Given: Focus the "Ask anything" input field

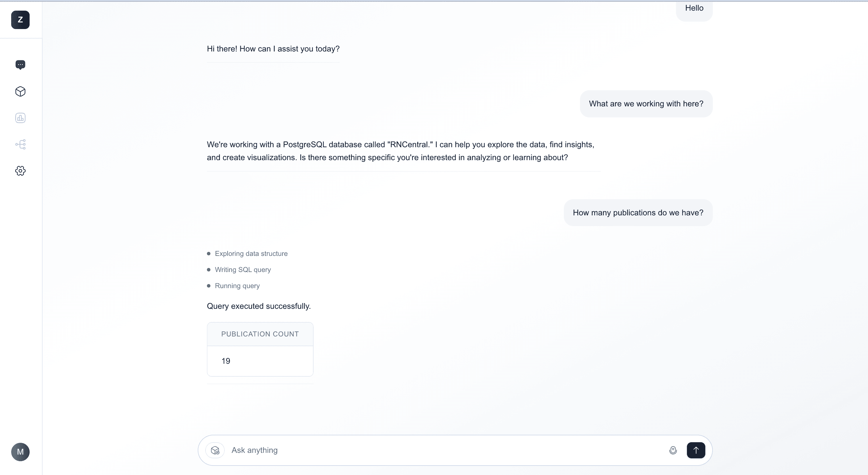Looking at the screenshot, I should (438, 450).
